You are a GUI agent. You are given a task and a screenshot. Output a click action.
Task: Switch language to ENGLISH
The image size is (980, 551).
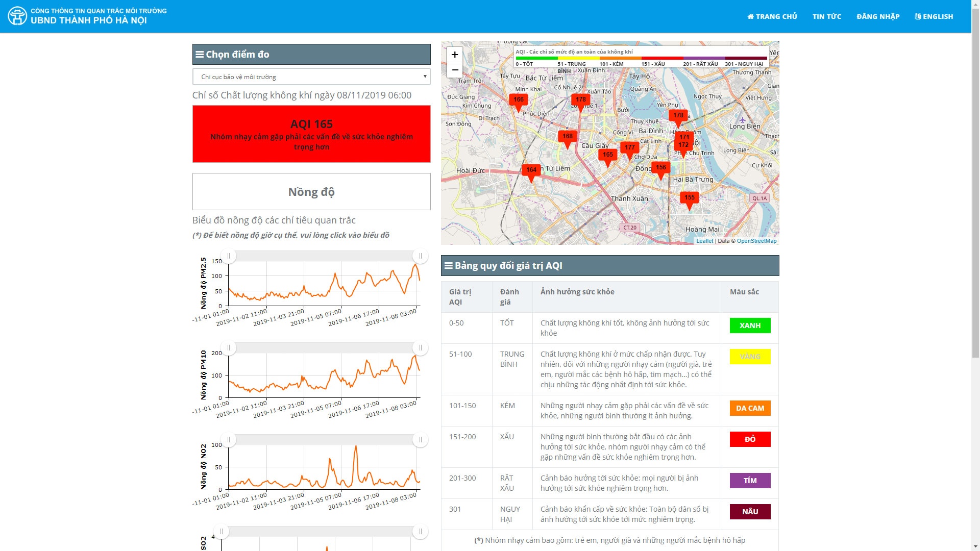coord(934,16)
